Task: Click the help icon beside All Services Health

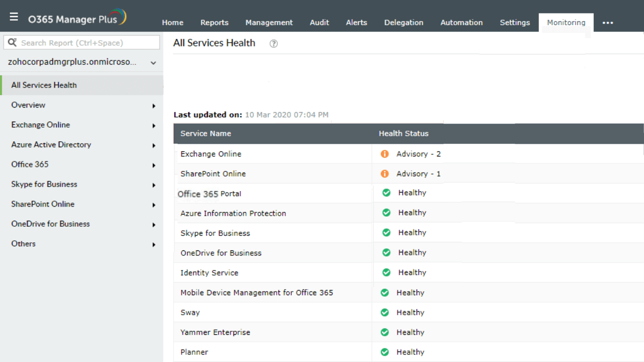Action: pyautogui.click(x=274, y=44)
